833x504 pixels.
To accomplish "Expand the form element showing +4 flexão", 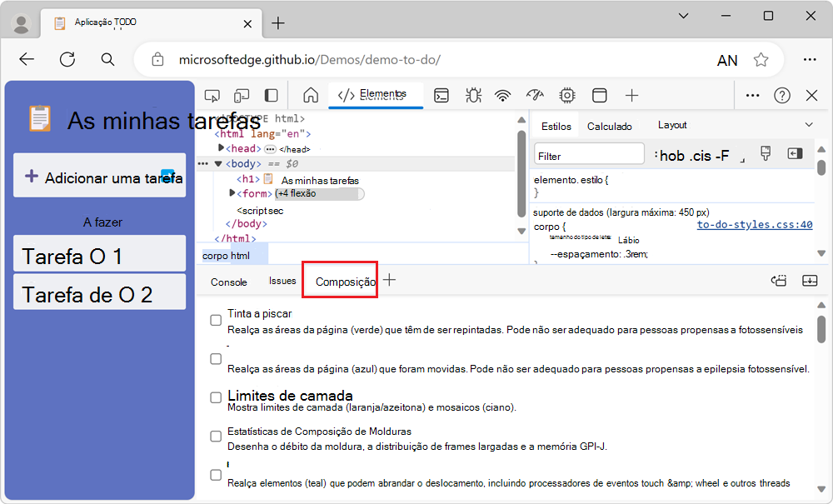I will click(x=232, y=192).
